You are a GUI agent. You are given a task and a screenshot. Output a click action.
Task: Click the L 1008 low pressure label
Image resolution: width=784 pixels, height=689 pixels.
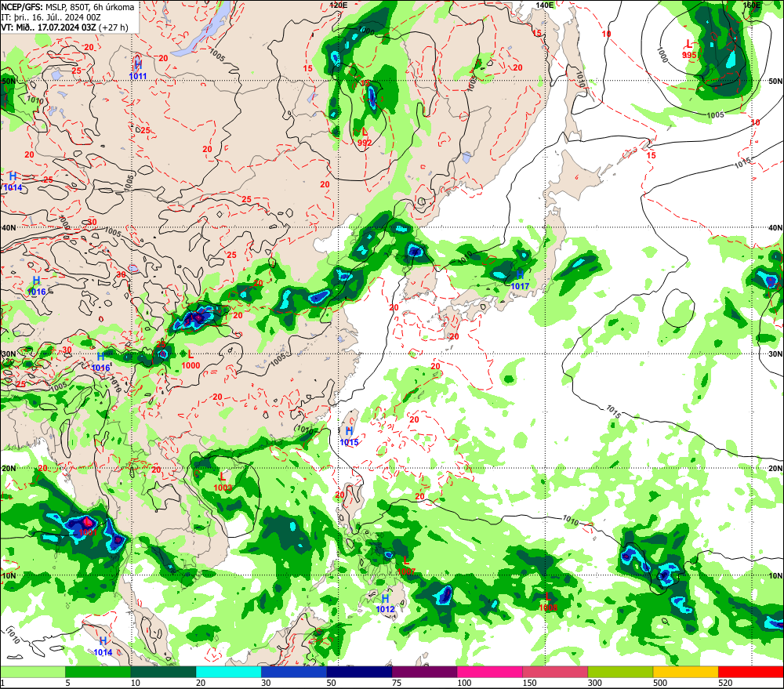tap(548, 602)
